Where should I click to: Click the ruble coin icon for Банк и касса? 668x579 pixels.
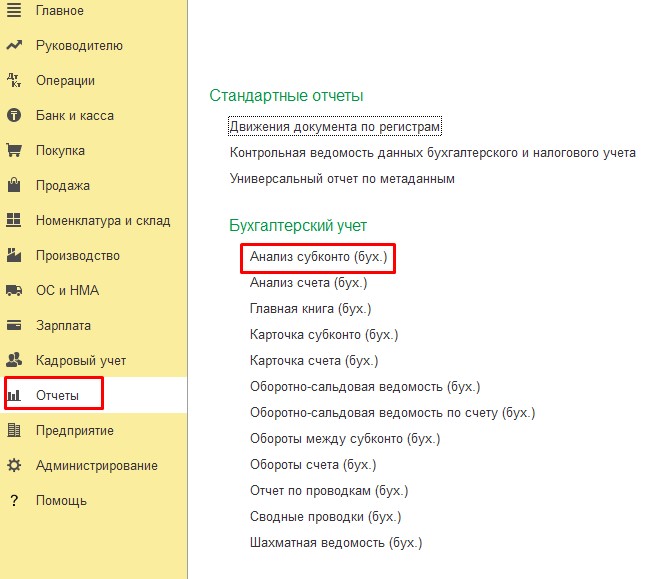pyautogui.click(x=14, y=115)
